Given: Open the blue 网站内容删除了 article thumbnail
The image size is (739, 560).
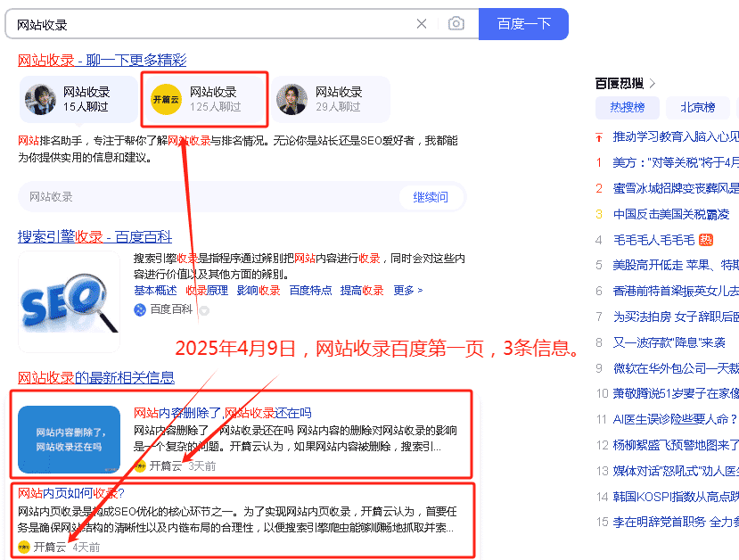Looking at the screenshot, I should point(69,440).
